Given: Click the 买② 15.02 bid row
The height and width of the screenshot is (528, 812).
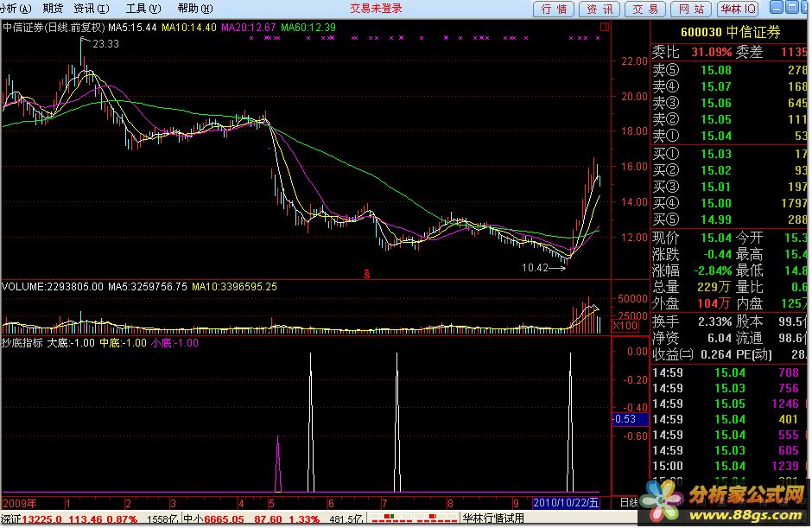Looking at the screenshot, I should pos(729,170).
